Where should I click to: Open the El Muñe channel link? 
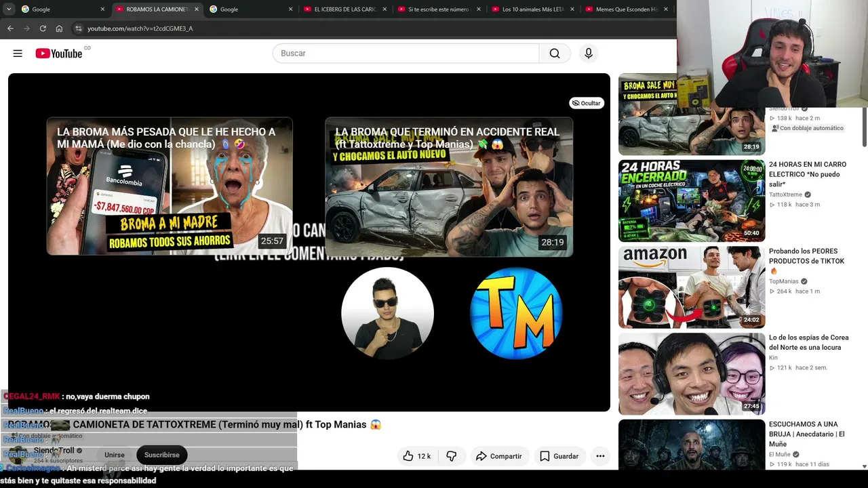point(780,454)
